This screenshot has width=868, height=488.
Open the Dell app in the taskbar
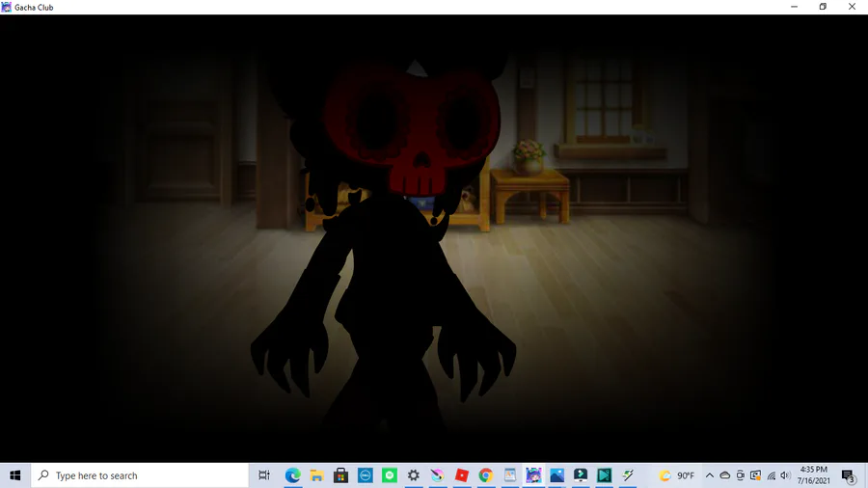point(366,475)
